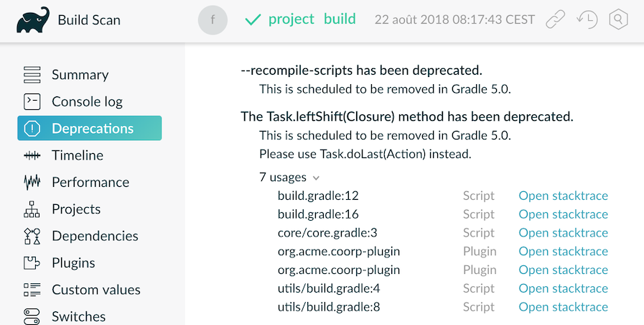Open Projects section in sidebar
644x325 pixels.
(x=76, y=209)
